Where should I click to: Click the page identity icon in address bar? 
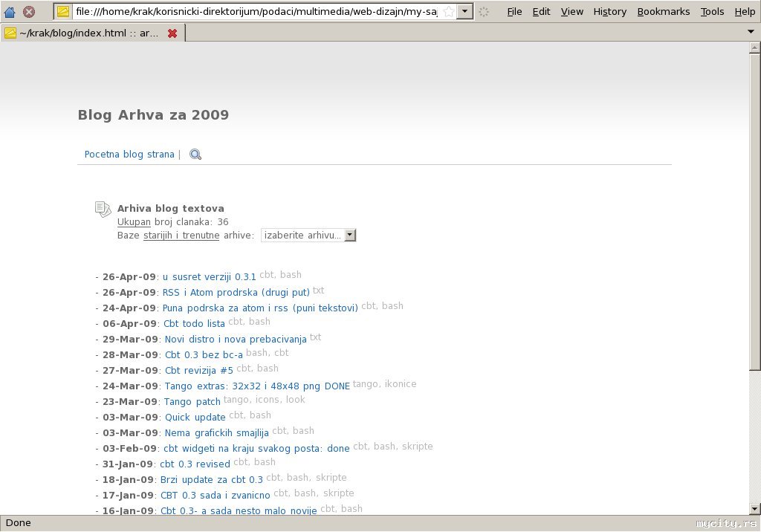(63, 12)
